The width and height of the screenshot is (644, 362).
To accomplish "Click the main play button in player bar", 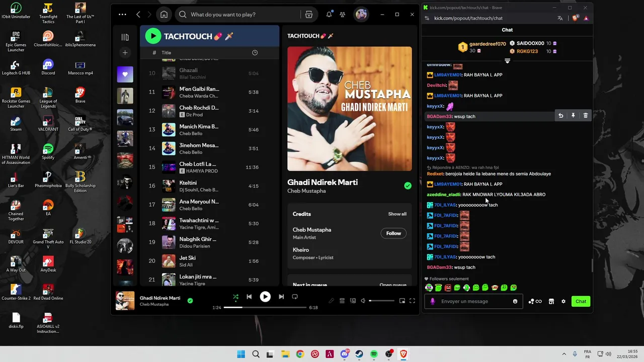I will click(265, 297).
